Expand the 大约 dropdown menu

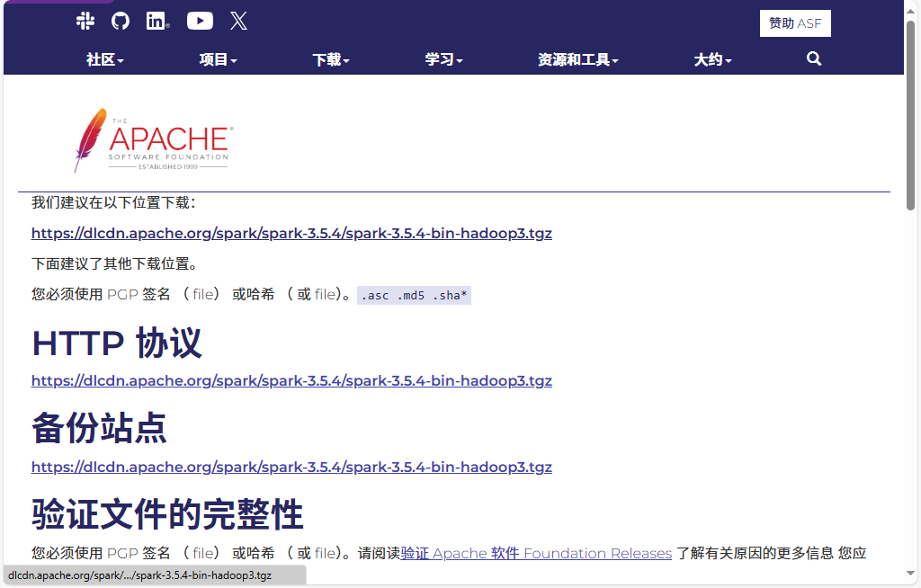pyautogui.click(x=712, y=60)
